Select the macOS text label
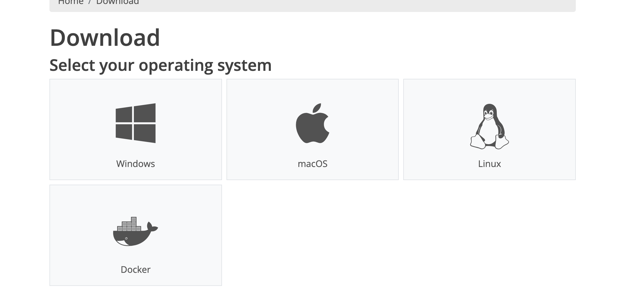The height and width of the screenshot is (297, 644). (313, 164)
